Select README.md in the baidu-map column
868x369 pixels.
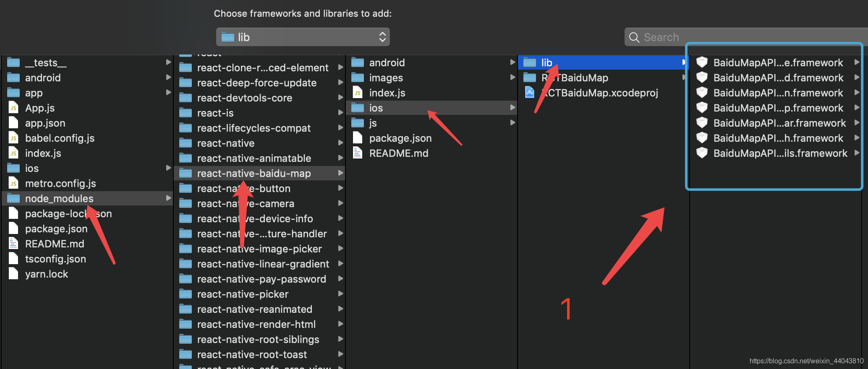(431, 153)
